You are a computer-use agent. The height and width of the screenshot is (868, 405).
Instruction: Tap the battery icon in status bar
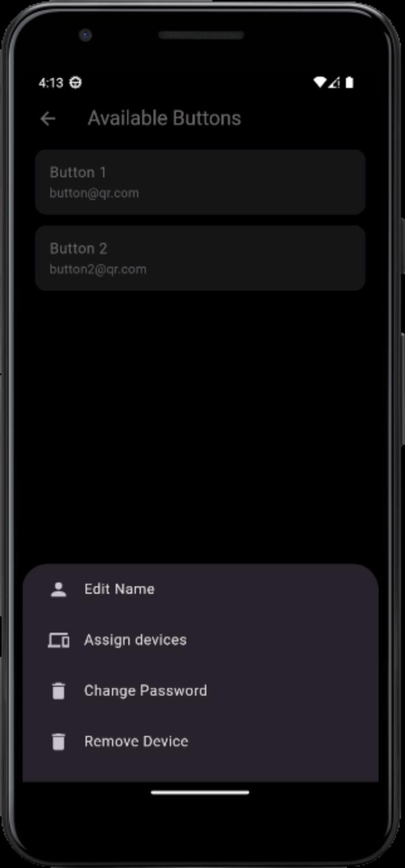(x=350, y=82)
